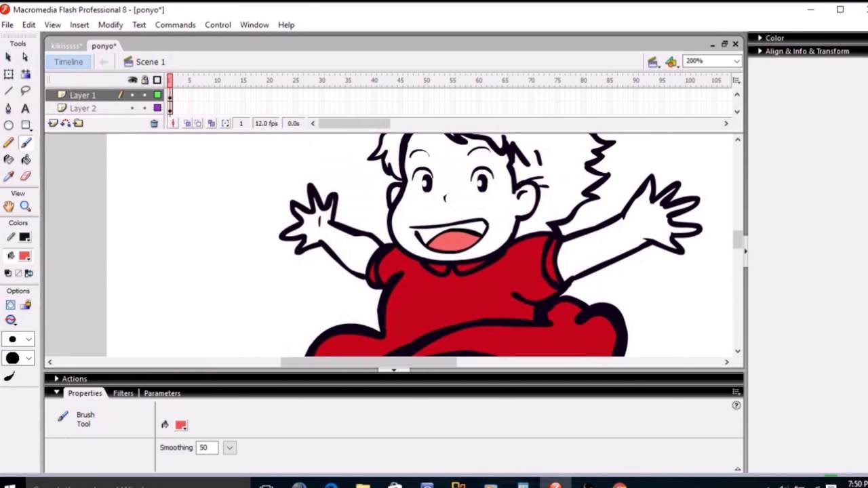Switch to the Filters tab
This screenshot has height=488, width=868.
click(x=123, y=393)
